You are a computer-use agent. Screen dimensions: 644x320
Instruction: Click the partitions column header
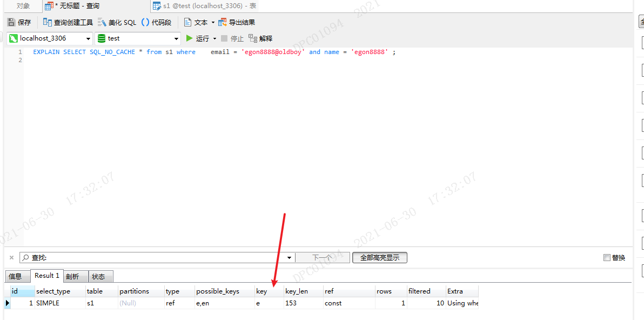click(x=141, y=291)
